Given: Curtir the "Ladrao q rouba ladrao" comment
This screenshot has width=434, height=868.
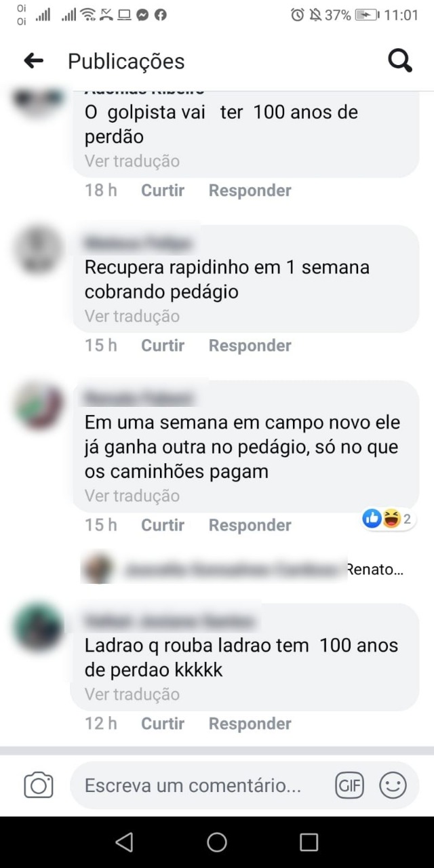Looking at the screenshot, I should 163,724.
